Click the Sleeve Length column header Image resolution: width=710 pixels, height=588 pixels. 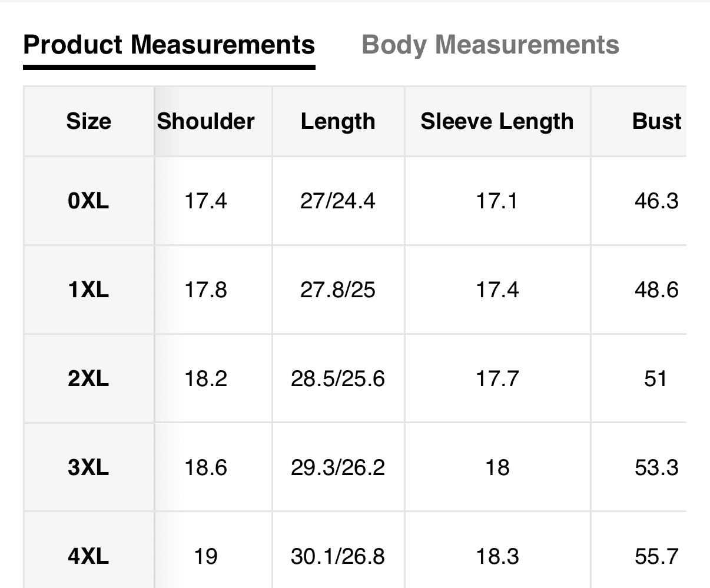(497, 121)
